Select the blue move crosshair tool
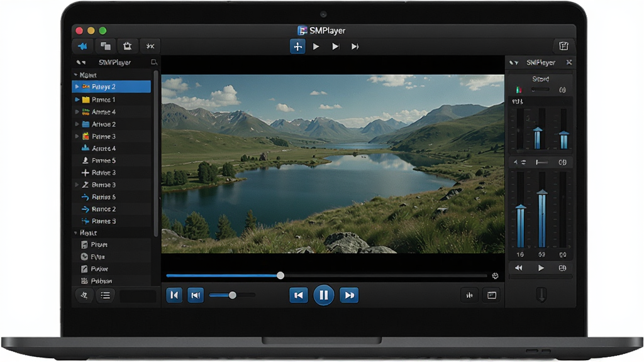The height and width of the screenshot is (362, 644). 297,47
